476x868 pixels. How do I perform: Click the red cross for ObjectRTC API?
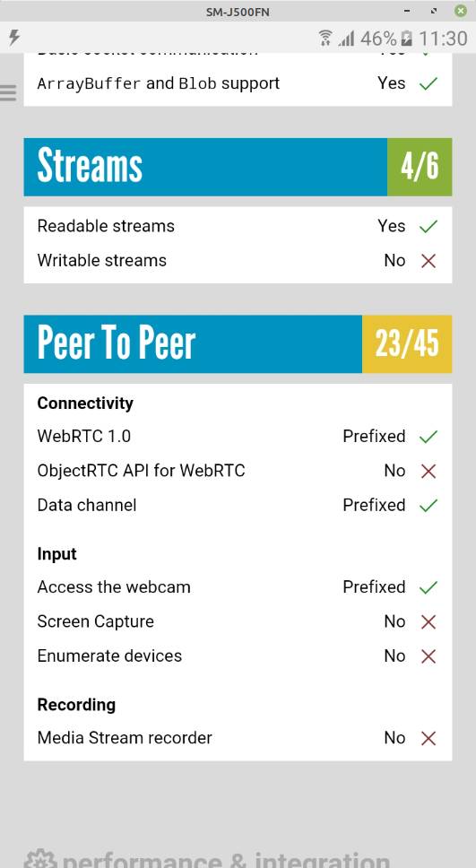click(x=428, y=471)
